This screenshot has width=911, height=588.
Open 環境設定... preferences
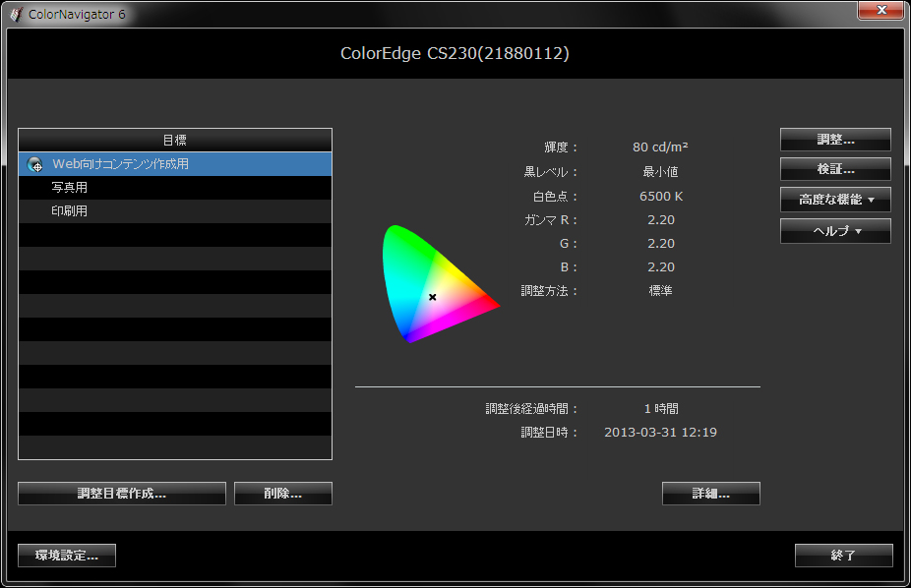[67, 556]
